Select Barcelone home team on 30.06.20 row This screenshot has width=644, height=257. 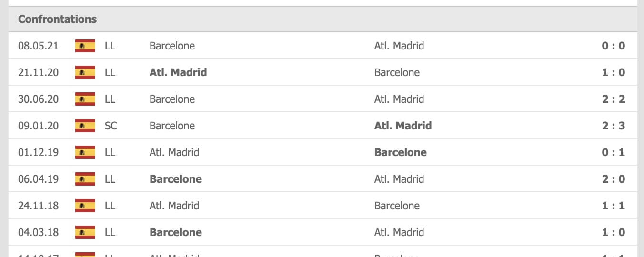[x=172, y=99]
